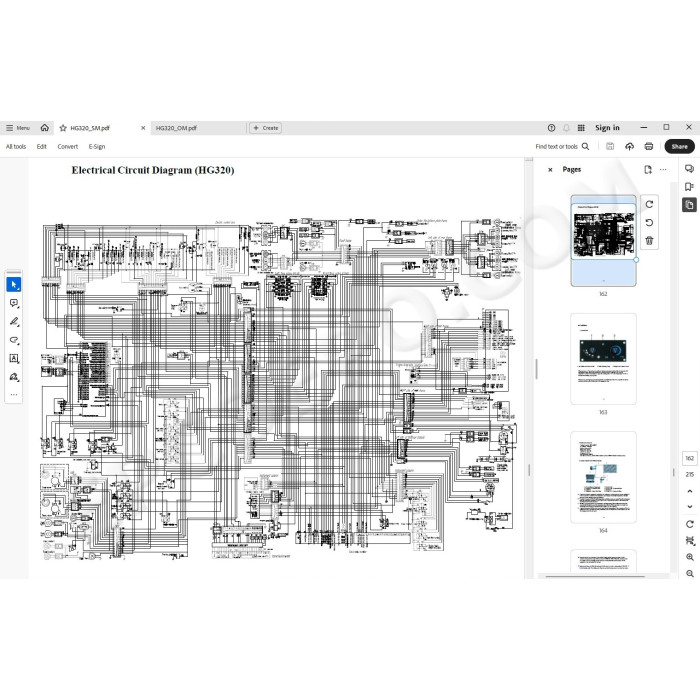Open the notifications bell
Viewport: 700px width, 700px height.
pos(566,128)
